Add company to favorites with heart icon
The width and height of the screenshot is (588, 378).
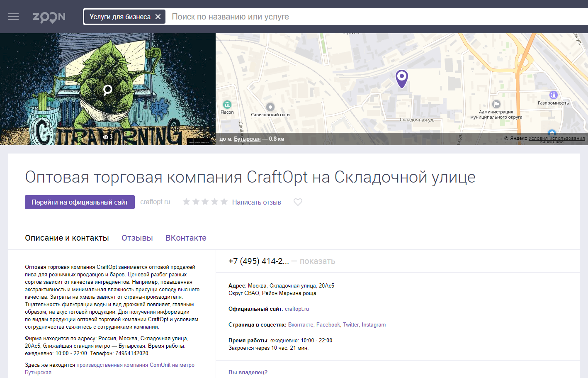(298, 202)
